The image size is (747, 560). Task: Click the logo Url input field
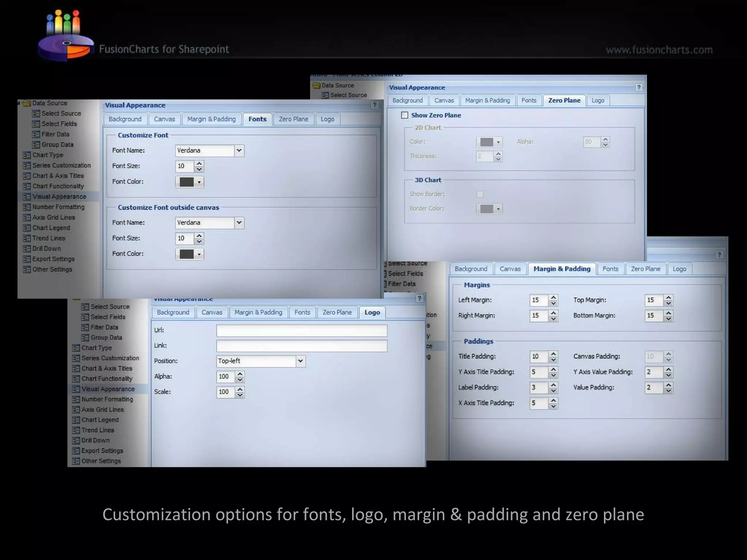click(x=302, y=331)
